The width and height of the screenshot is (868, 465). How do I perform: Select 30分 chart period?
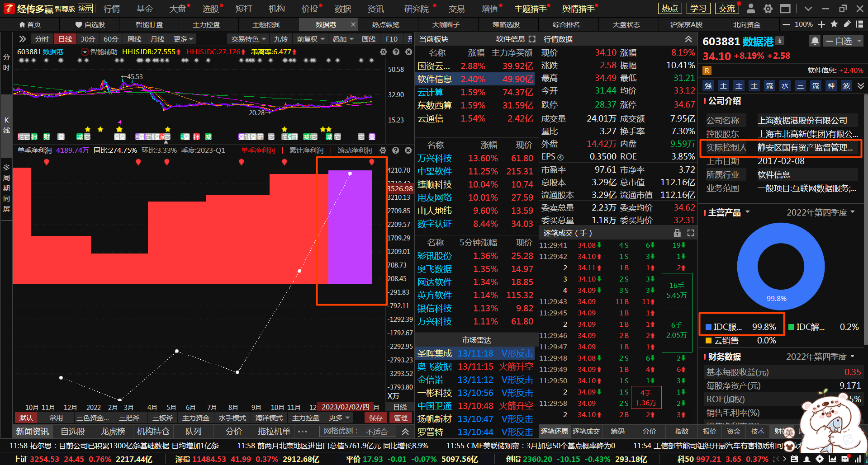point(88,39)
